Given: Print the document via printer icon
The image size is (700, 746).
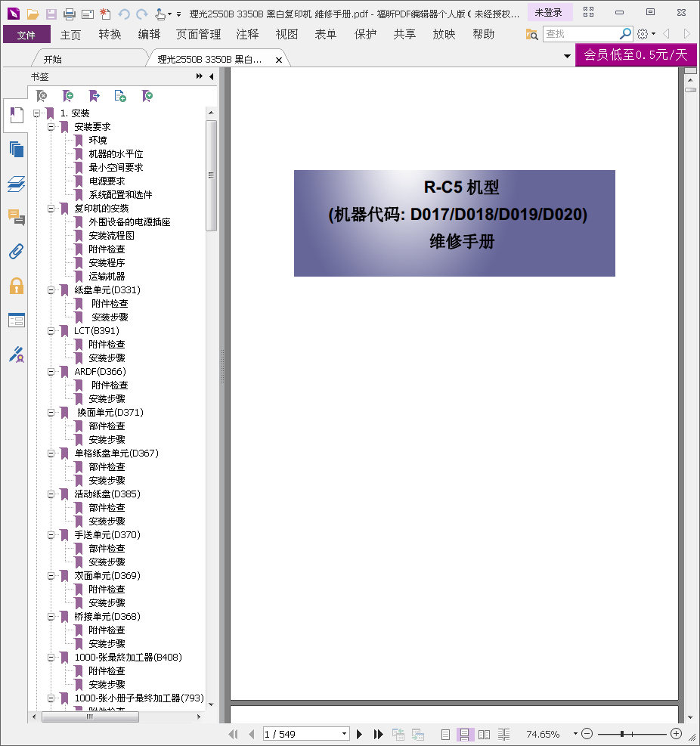Looking at the screenshot, I should click(70, 14).
